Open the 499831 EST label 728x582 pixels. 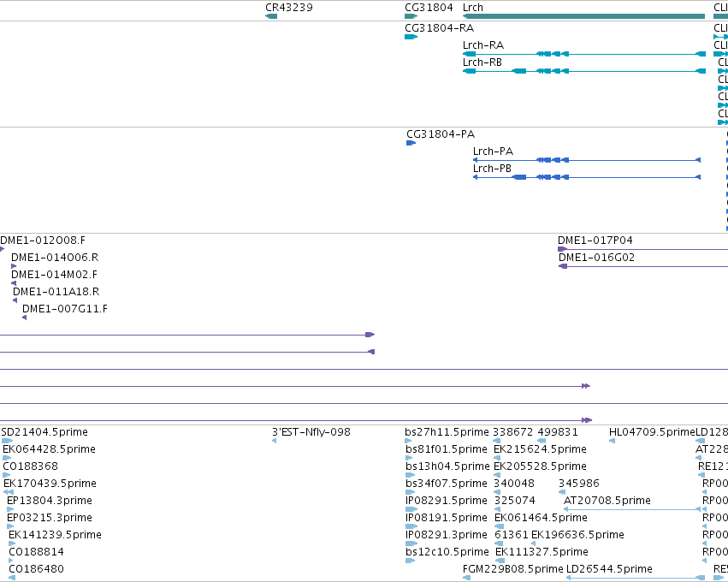[558, 432]
